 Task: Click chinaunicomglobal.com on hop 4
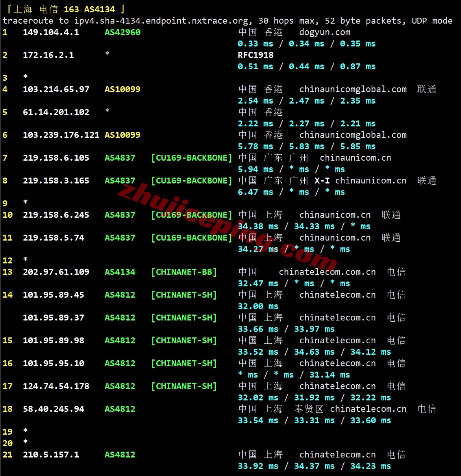353,89
